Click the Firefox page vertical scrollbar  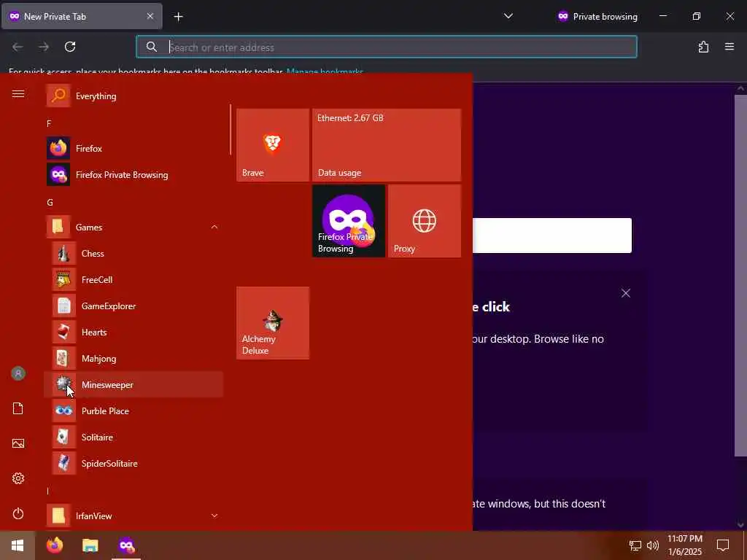pos(740,275)
